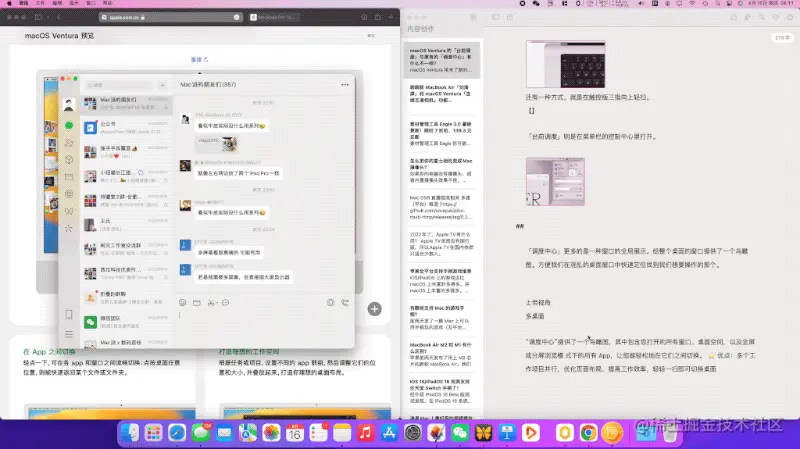
Task: Click plus button next to WeChat search
Action: click(162, 85)
